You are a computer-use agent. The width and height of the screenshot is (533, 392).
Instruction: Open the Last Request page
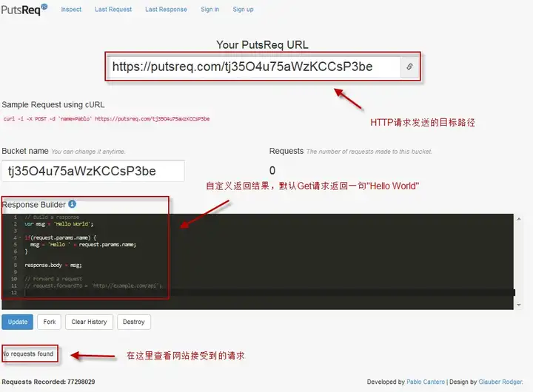click(113, 9)
